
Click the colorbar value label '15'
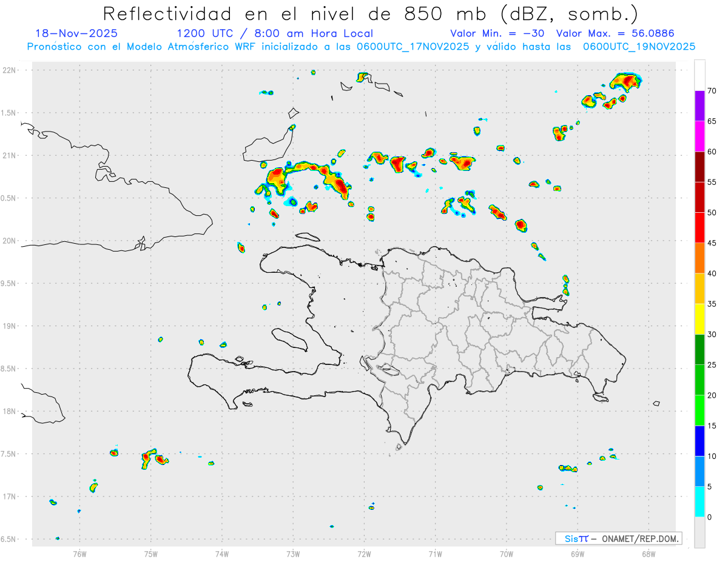[712, 426]
